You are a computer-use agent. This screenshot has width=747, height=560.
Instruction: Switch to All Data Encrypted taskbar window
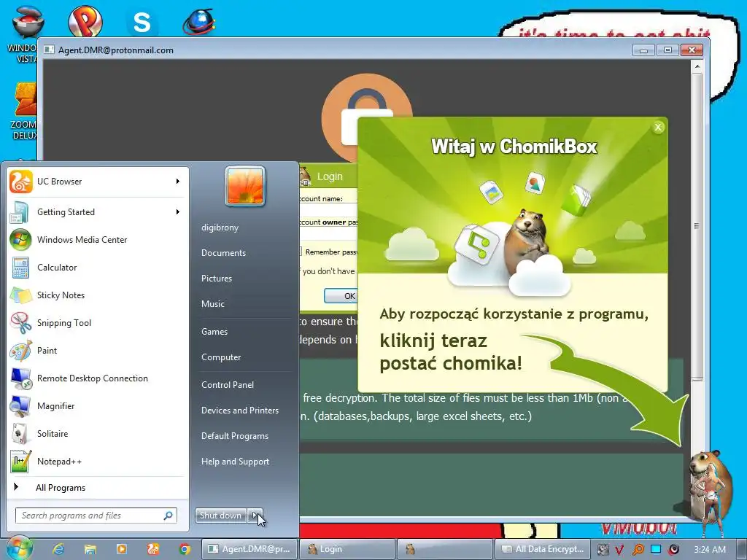(543, 549)
